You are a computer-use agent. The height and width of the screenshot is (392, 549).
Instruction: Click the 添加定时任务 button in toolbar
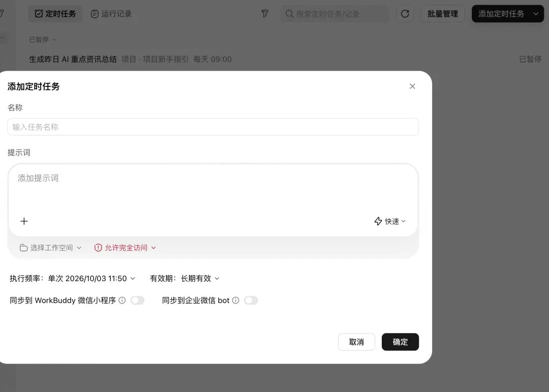coord(501,14)
